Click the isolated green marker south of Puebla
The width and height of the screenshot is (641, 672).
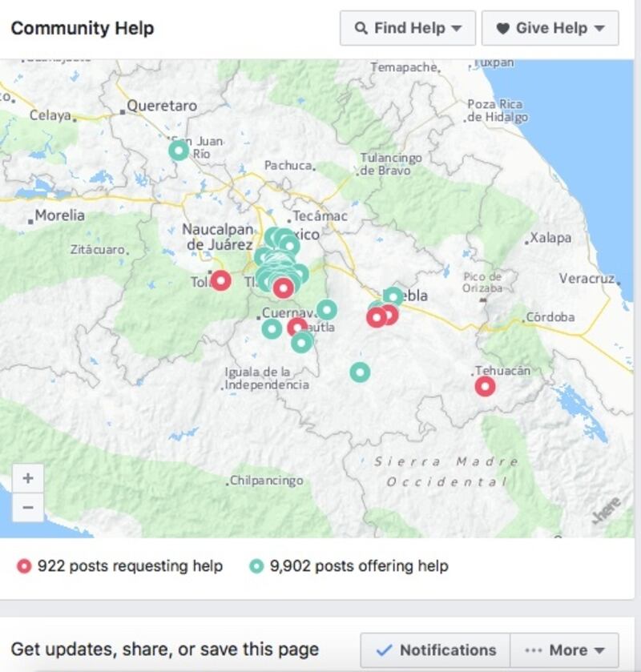click(x=360, y=372)
